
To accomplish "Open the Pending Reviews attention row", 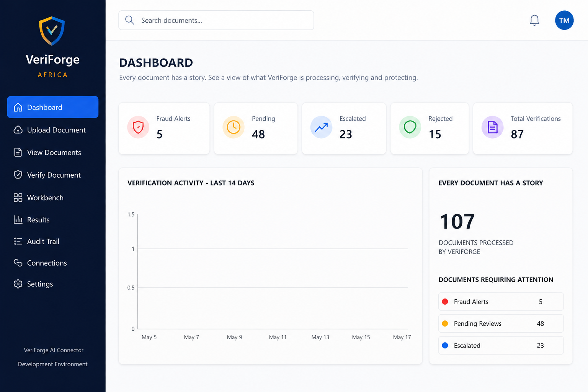I will 501,323.
